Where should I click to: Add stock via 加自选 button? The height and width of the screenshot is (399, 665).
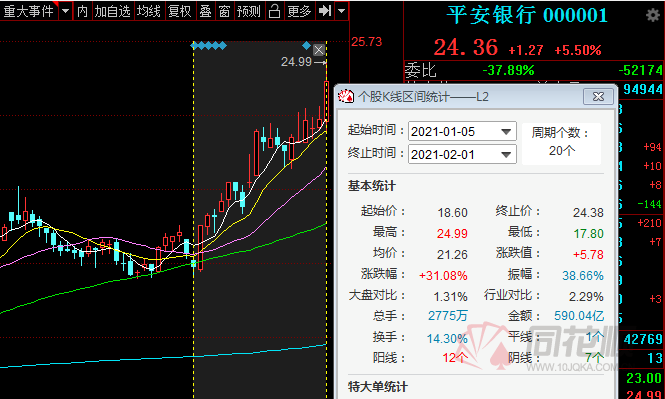click(x=112, y=11)
